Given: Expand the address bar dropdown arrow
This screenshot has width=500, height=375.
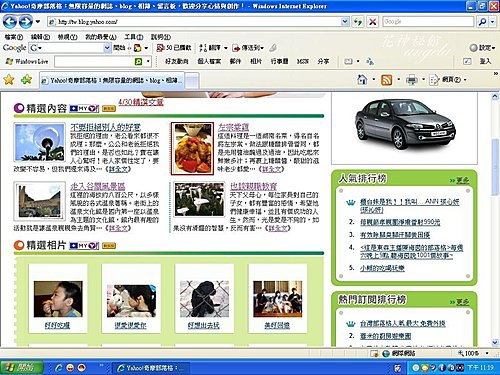Looking at the screenshot, I should [345, 22].
